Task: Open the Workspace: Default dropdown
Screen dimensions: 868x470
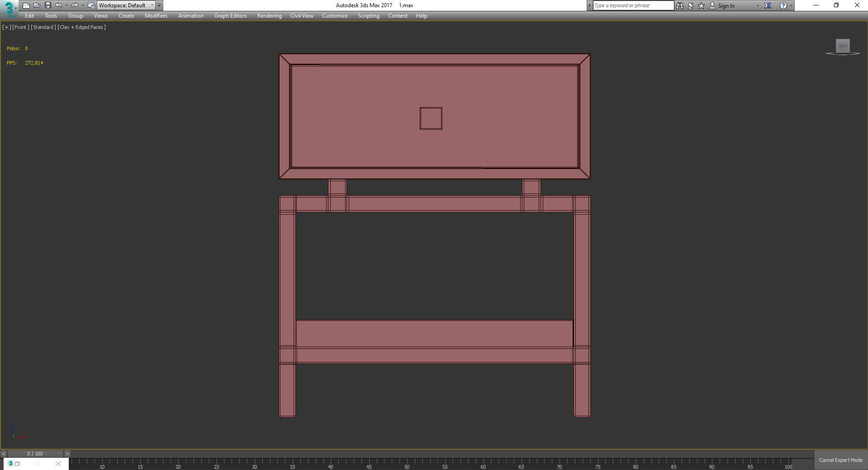Action: (126, 5)
